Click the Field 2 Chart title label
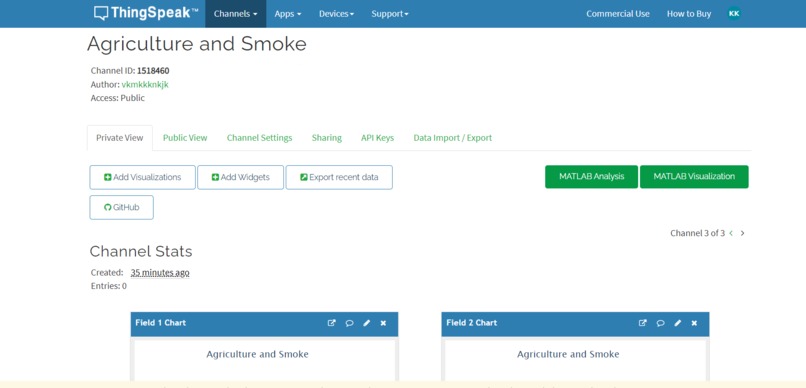The width and height of the screenshot is (806, 388). 471,323
